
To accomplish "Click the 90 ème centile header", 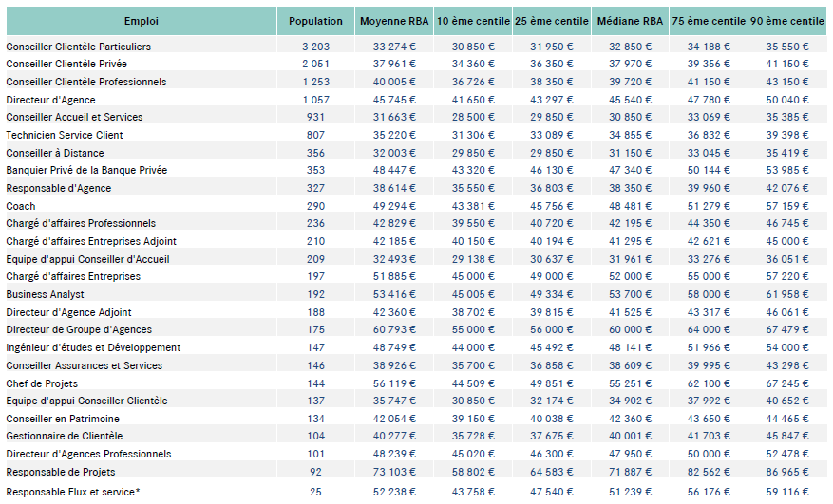I will coord(787,21).
